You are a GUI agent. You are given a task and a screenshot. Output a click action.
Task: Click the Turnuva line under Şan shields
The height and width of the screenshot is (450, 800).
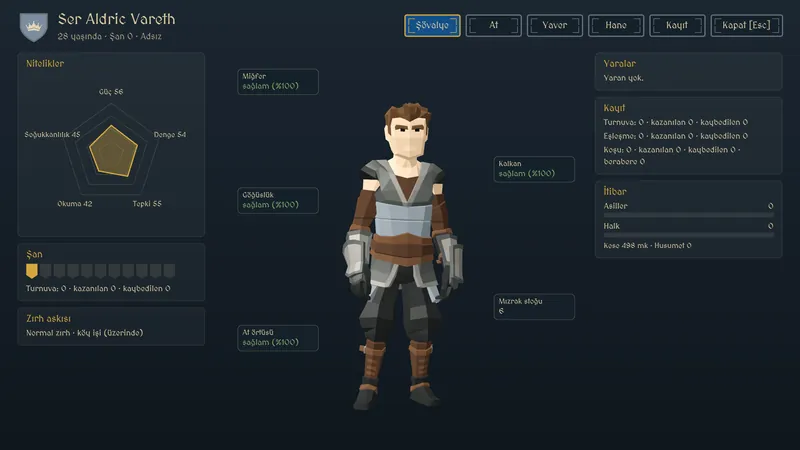(98, 288)
